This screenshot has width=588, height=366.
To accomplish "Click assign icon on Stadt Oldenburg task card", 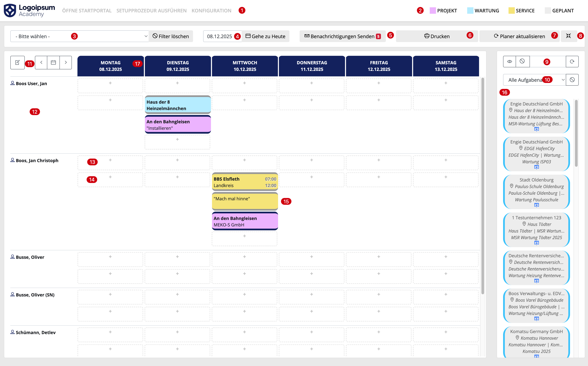I will 536,205.
